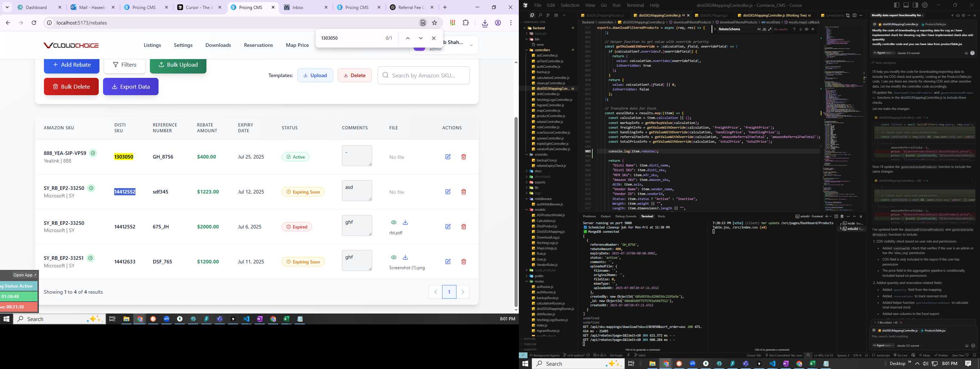Click the comments box containing asd
The image size is (980, 369).
[357, 191]
